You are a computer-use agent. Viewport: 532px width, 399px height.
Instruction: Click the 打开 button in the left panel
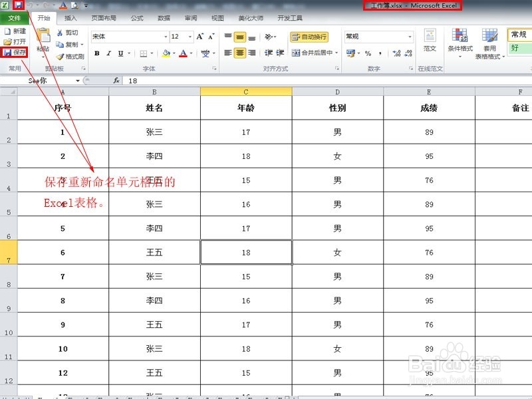tap(15, 41)
